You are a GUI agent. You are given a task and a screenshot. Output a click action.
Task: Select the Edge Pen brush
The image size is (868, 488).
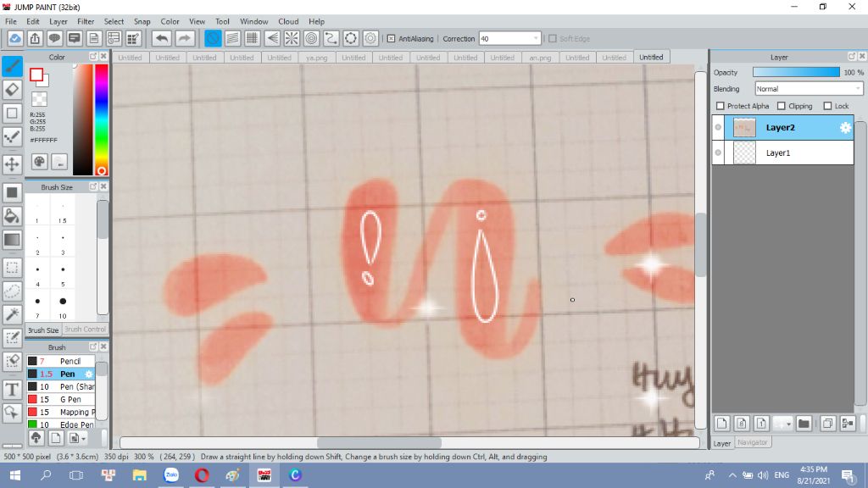[61, 424]
